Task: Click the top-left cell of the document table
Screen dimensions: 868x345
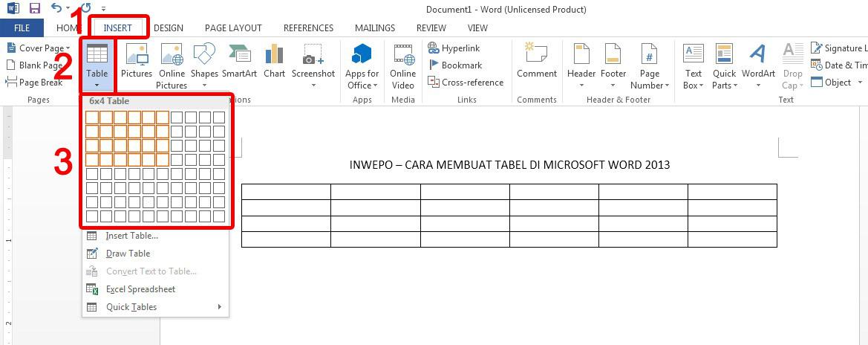Action: point(286,191)
